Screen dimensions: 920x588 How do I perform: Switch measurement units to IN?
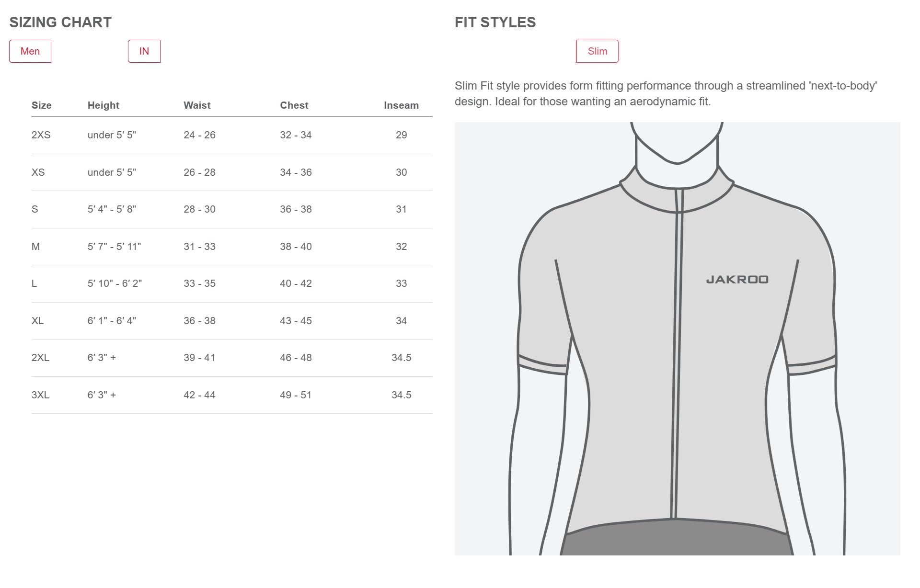click(x=144, y=51)
